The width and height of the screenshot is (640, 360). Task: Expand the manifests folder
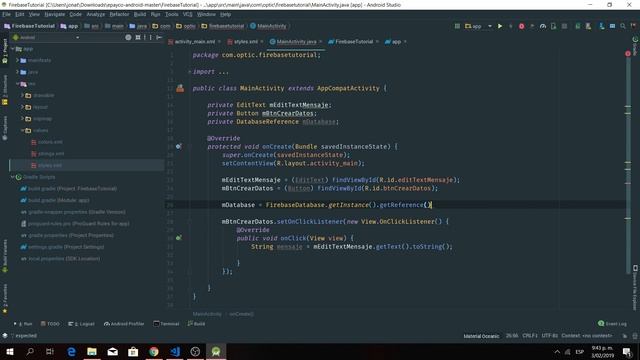pyautogui.click(x=17, y=60)
